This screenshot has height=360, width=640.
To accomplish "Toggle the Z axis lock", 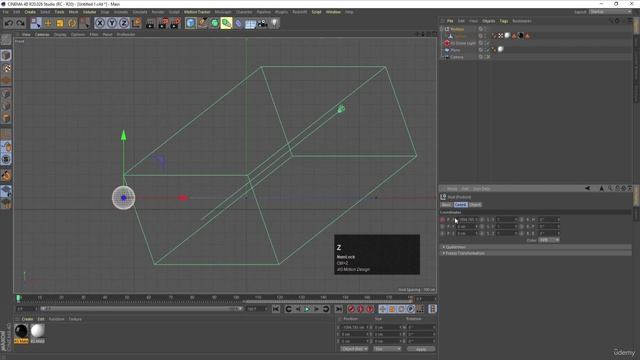I will tap(124, 23).
